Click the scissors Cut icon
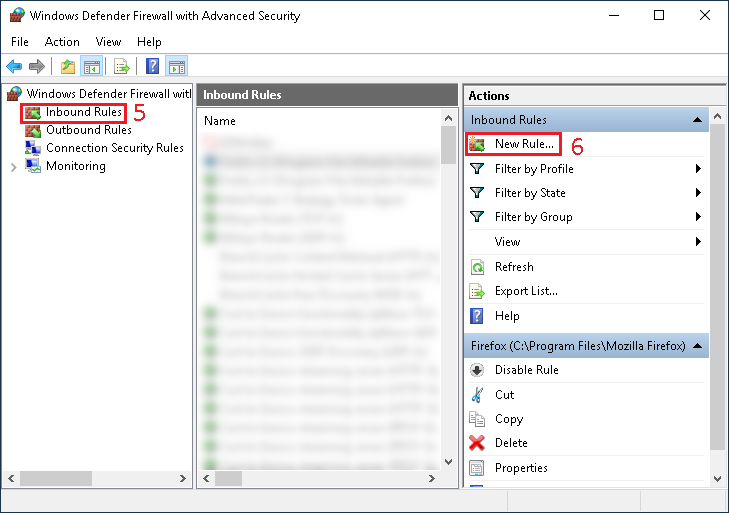Viewport: 729px width, 513px height. 477,395
